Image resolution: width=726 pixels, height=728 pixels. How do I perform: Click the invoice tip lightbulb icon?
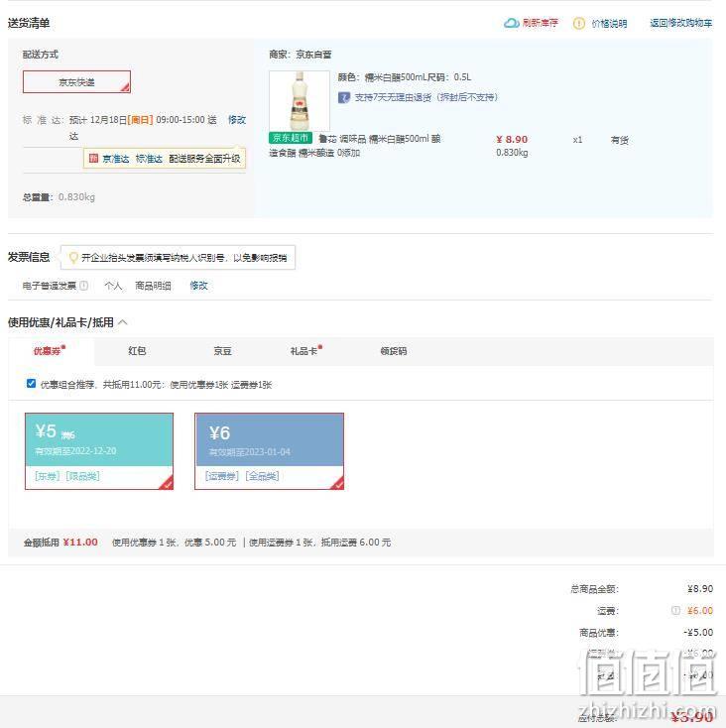click(72, 257)
